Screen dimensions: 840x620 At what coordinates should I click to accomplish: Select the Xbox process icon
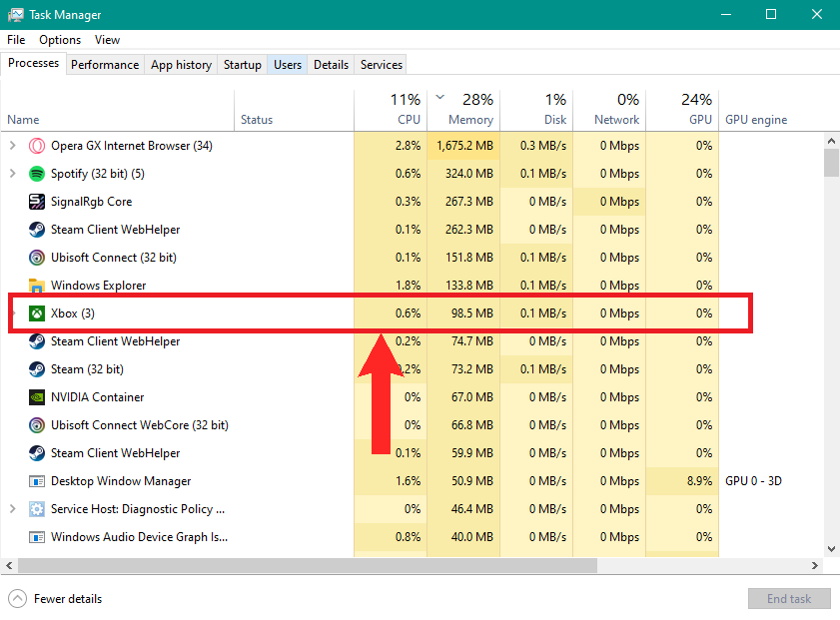[37, 313]
